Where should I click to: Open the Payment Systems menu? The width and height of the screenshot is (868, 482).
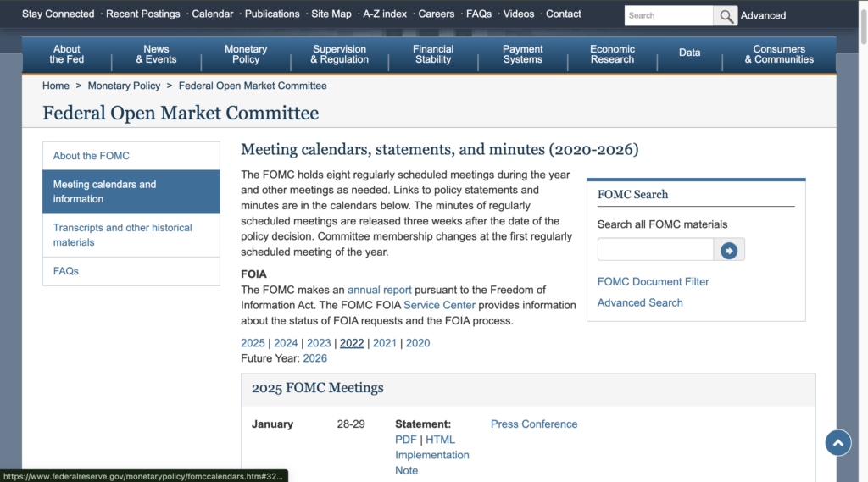[x=522, y=54]
